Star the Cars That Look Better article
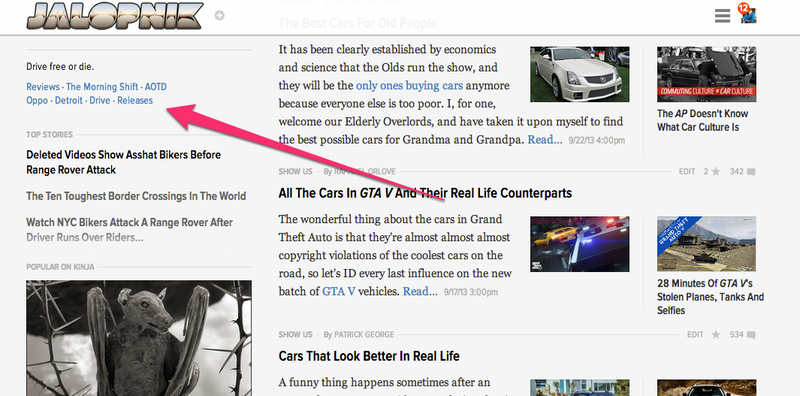Screen dimensions: 800x396 point(716,335)
